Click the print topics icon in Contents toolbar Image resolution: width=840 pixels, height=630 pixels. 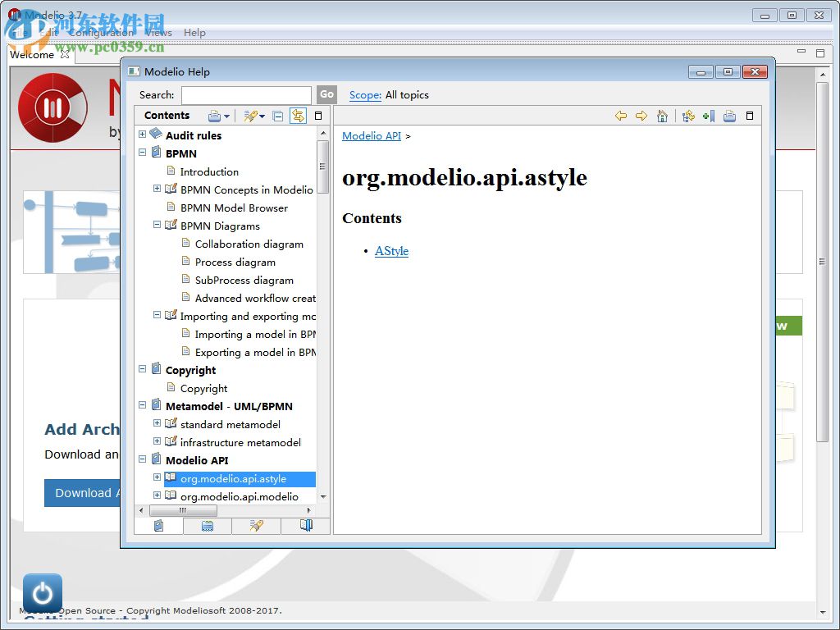tap(214, 116)
